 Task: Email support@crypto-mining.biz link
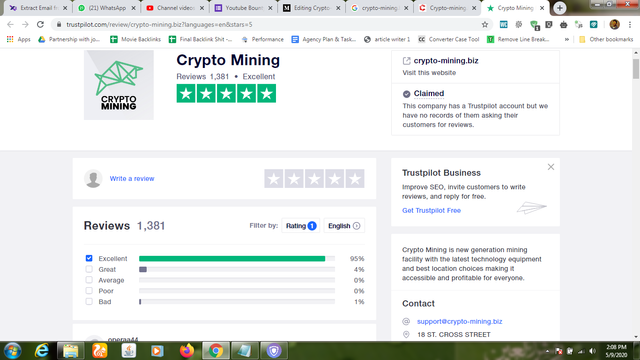pos(460,322)
